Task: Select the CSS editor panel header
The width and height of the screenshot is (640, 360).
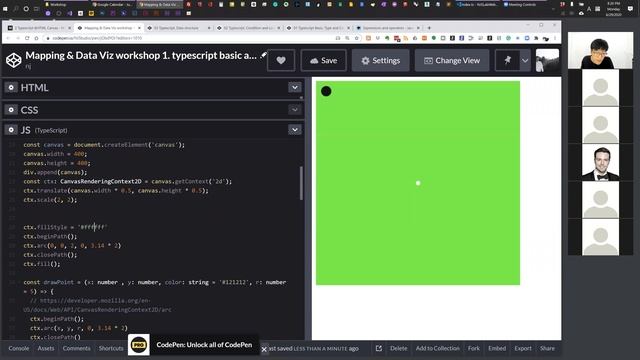Action: (x=153, y=110)
